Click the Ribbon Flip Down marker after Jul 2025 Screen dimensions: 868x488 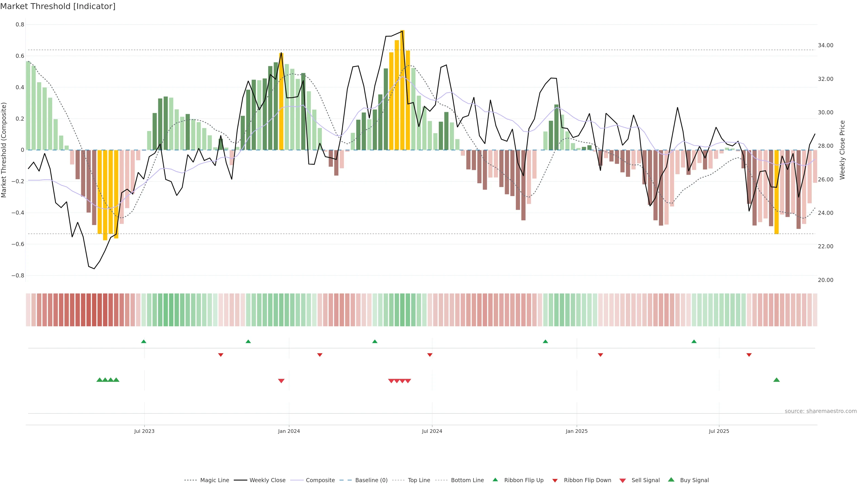tap(749, 355)
